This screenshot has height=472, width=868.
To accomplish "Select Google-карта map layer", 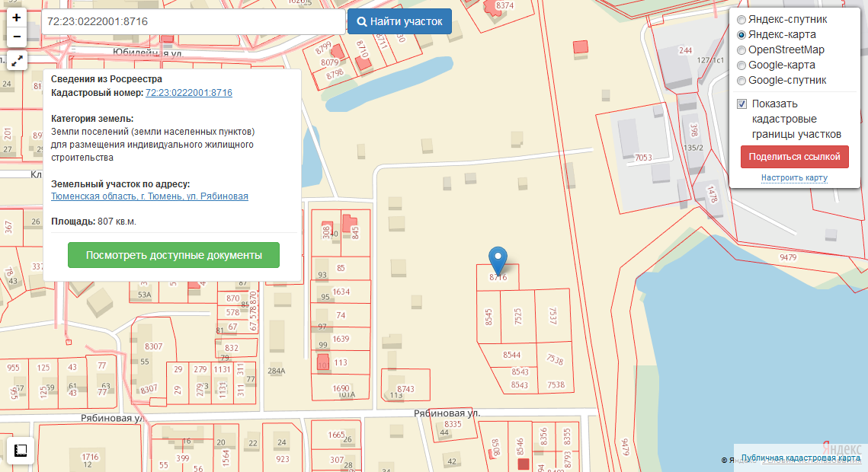I will (x=741, y=65).
